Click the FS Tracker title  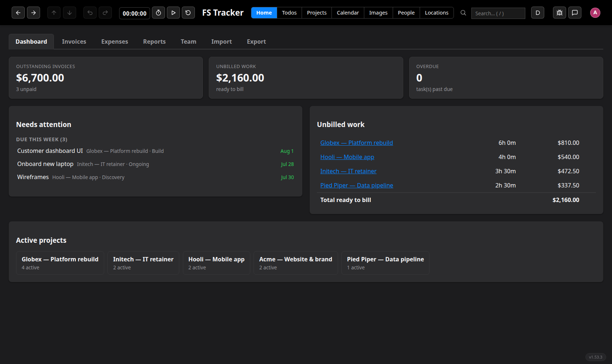point(223,13)
